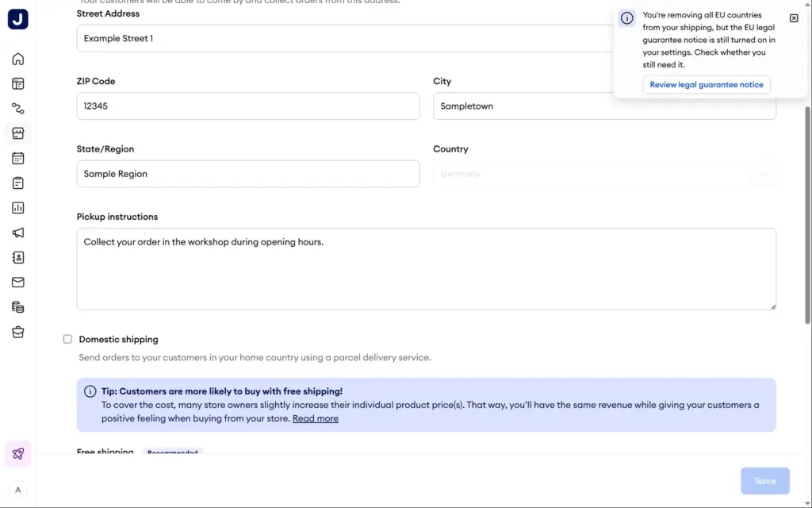The image size is (812, 508).
Task: Follow the Read more link in tip
Action: 316,418
